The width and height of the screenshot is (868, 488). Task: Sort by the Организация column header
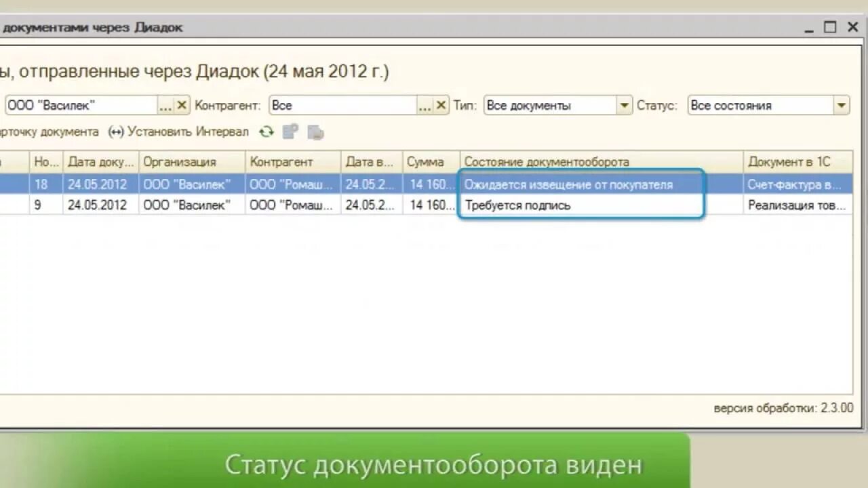pyautogui.click(x=192, y=162)
